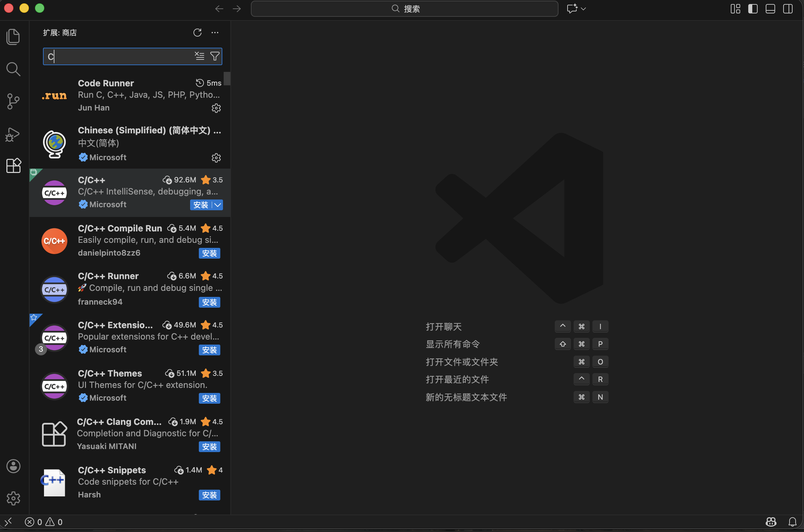
Task: Open the Manage gear menu at bottom left
Action: coord(13,498)
